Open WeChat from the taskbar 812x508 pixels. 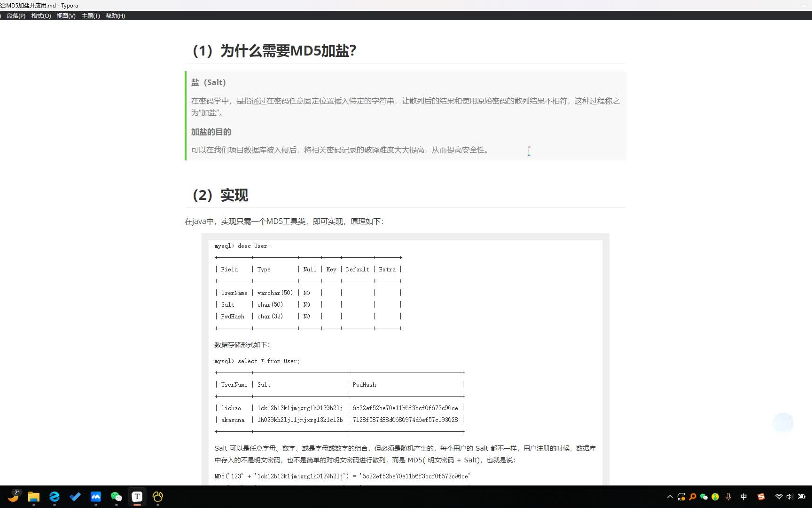117,497
